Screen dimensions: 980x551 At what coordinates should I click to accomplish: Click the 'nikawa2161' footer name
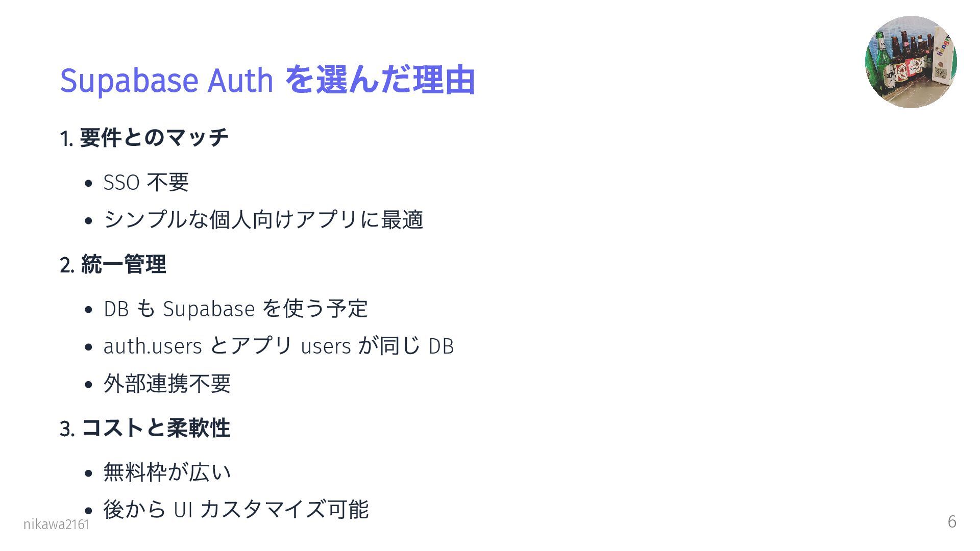[x=56, y=524]
